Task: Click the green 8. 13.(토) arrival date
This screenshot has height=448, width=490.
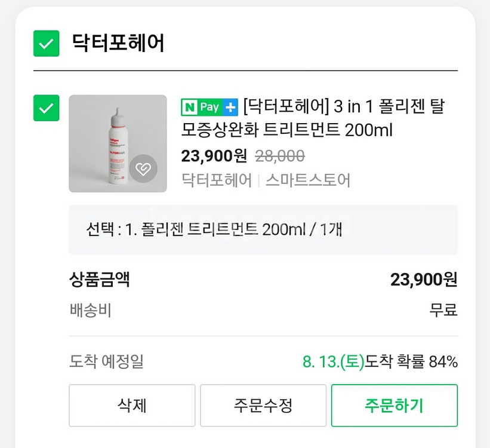Action: pos(333,361)
